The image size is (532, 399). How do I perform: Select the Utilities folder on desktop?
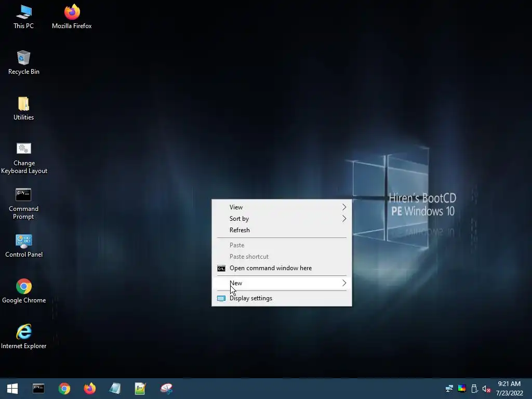pos(23,109)
